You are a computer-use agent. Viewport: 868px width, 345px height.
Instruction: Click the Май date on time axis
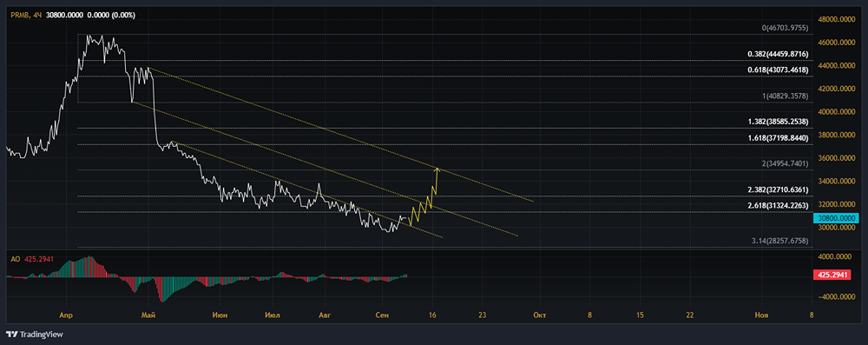(x=148, y=315)
